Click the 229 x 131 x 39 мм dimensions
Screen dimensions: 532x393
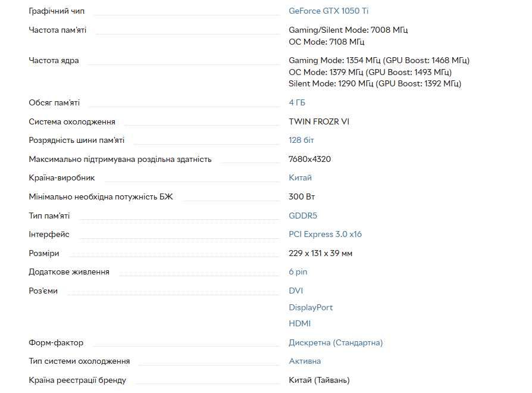(320, 253)
